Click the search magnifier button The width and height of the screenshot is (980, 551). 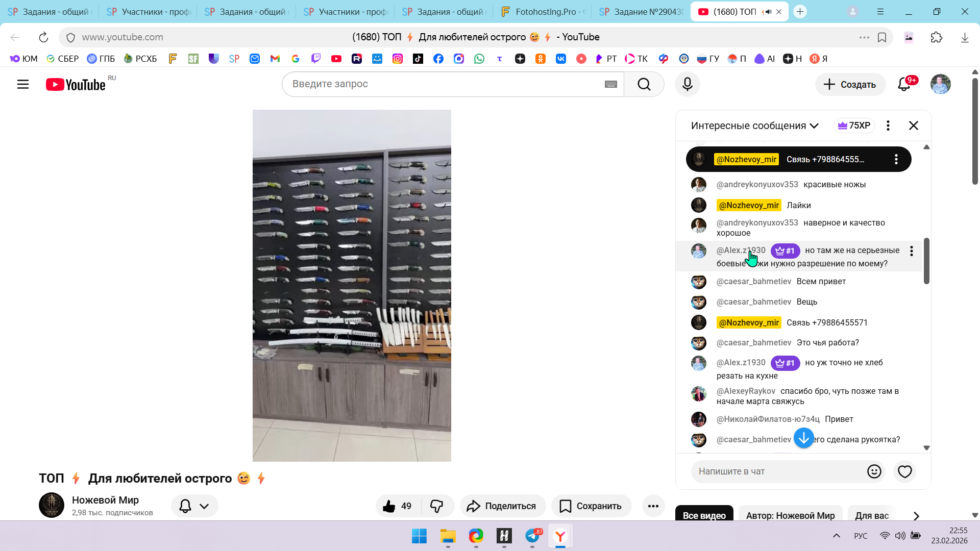[644, 84]
